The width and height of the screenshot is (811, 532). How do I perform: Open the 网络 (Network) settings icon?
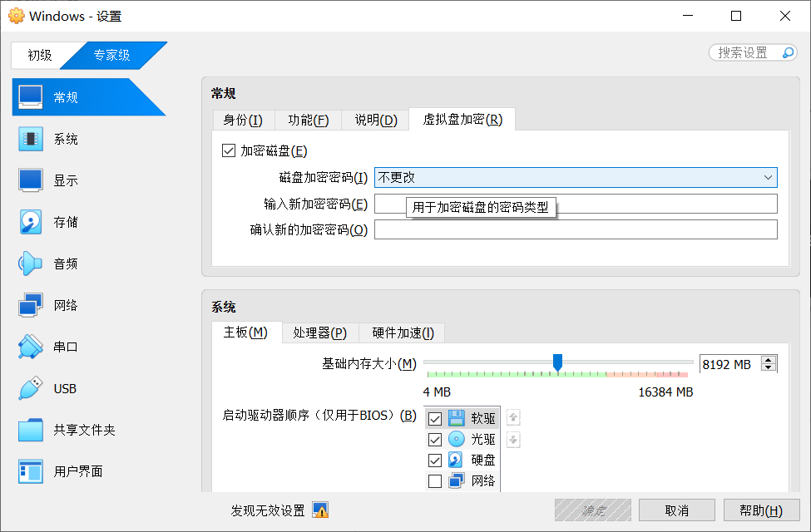point(31,305)
